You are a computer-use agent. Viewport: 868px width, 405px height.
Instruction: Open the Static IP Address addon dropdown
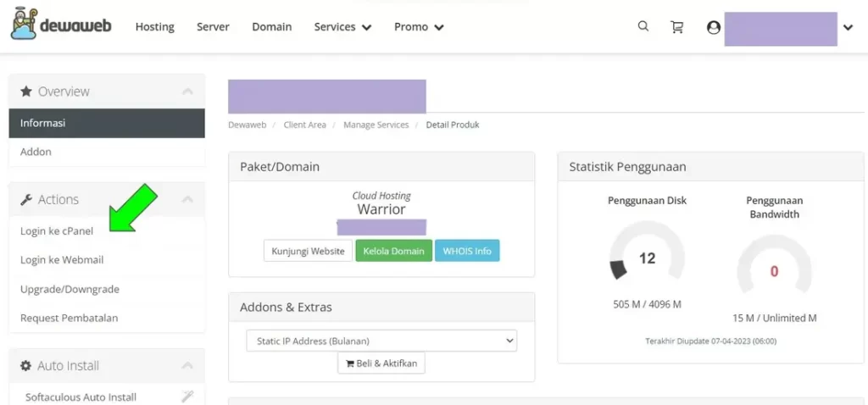pyautogui.click(x=381, y=341)
